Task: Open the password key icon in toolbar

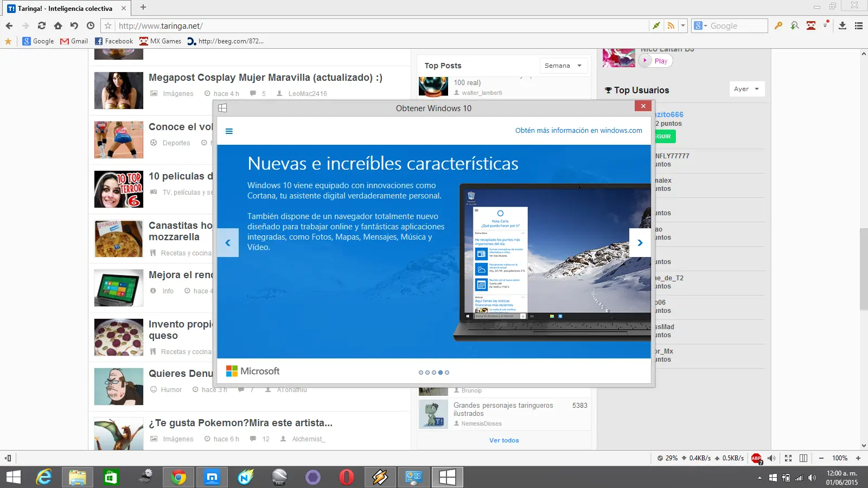Action: tap(778, 25)
